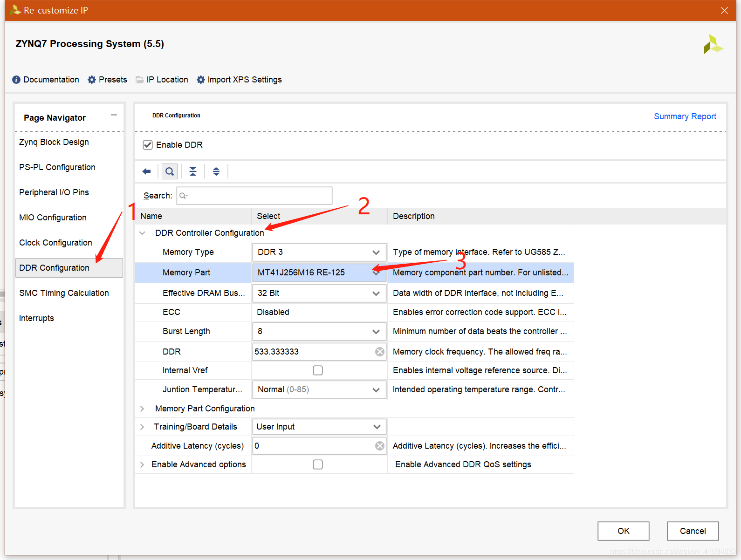Viewport: 741px width, 560px height.
Task: Click the Cancel button
Action: tap(693, 531)
